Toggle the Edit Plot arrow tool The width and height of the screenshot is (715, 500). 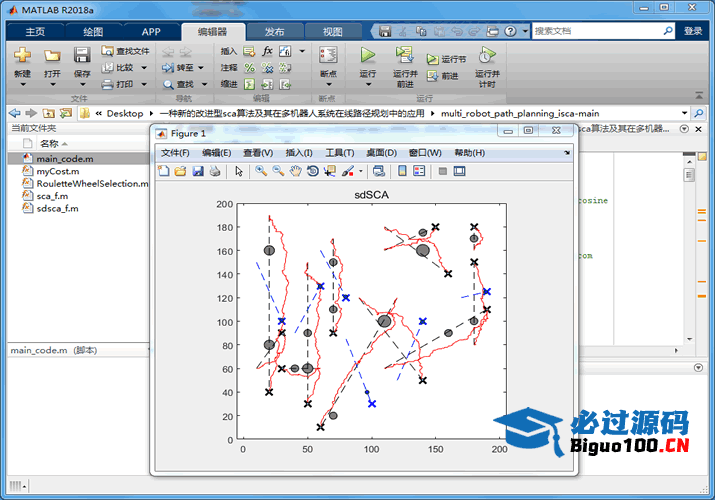point(239,171)
